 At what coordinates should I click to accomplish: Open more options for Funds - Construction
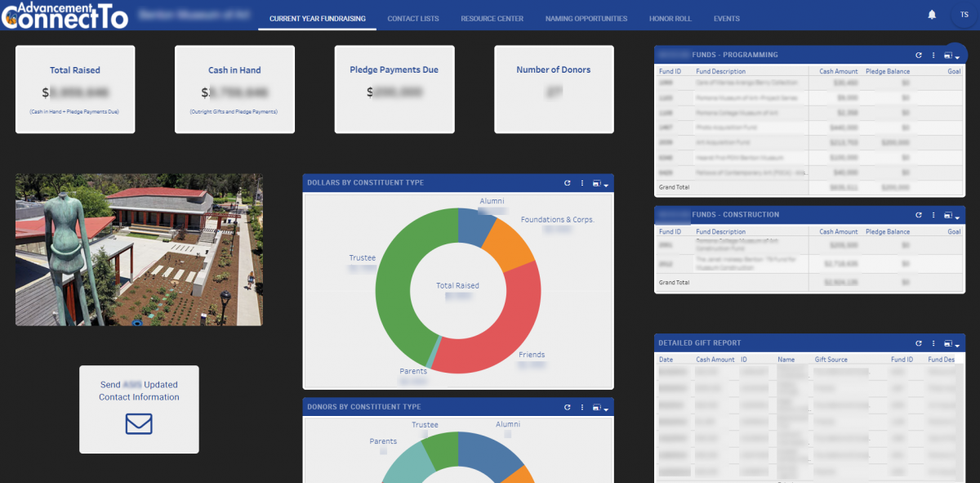point(933,215)
